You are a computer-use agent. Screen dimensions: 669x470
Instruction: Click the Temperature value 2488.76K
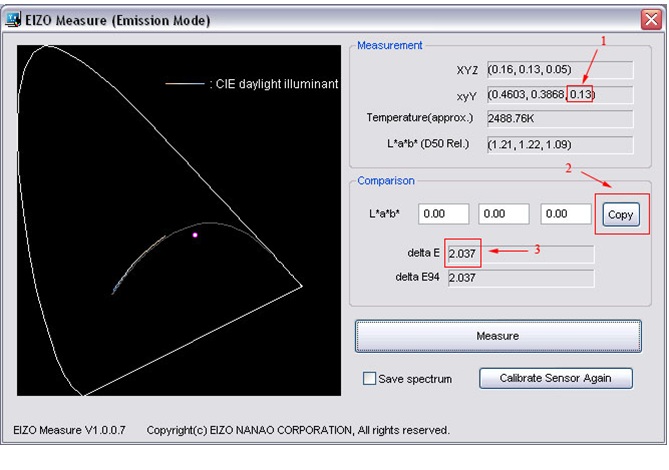560,119
